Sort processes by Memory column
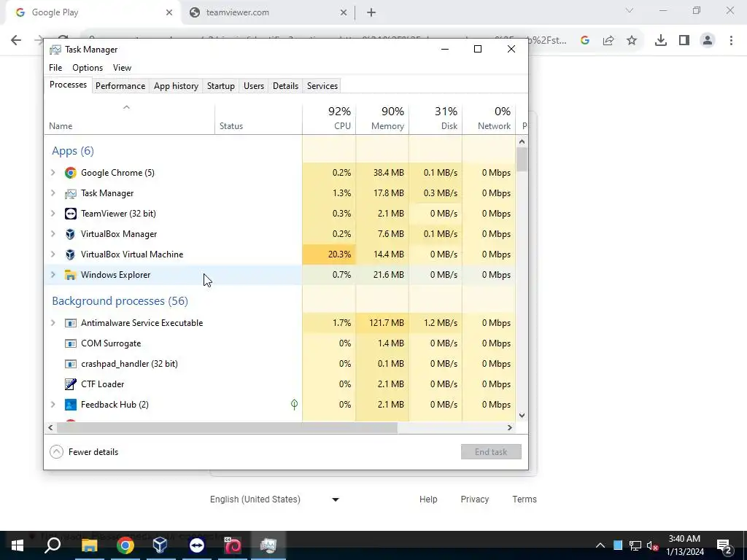The image size is (747, 560). (x=382, y=118)
